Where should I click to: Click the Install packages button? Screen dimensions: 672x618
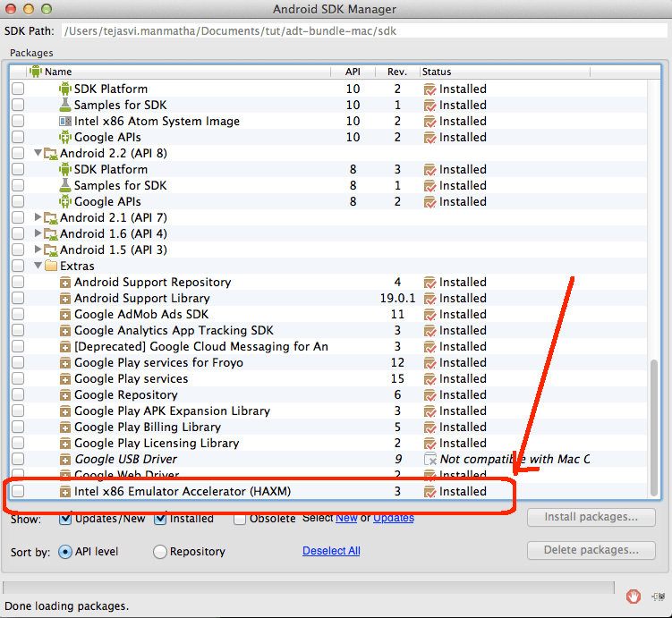click(x=591, y=517)
